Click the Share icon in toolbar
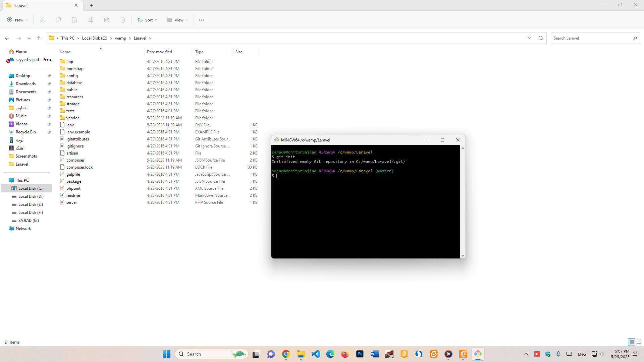Screen dimensions: 644x362 click(x=107, y=20)
